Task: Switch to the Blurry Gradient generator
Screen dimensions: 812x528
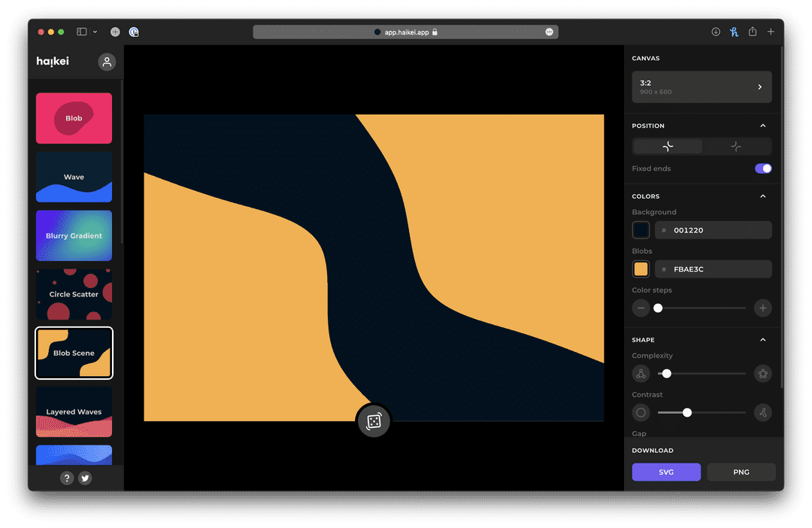Action: tap(74, 235)
